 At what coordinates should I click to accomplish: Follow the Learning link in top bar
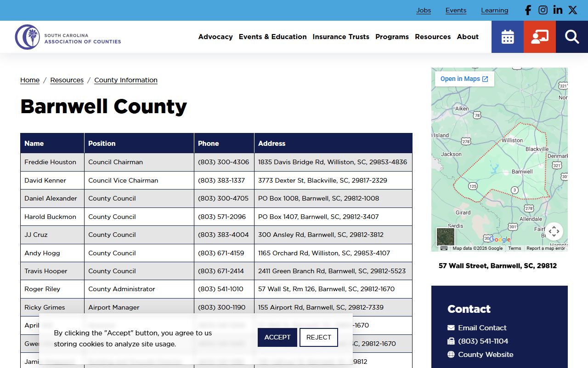click(495, 10)
